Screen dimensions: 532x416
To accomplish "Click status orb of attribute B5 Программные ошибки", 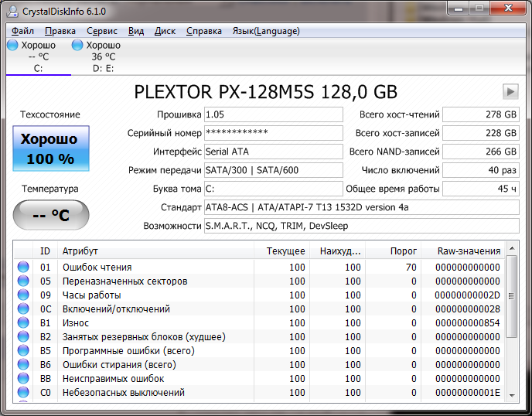I will (x=23, y=350).
